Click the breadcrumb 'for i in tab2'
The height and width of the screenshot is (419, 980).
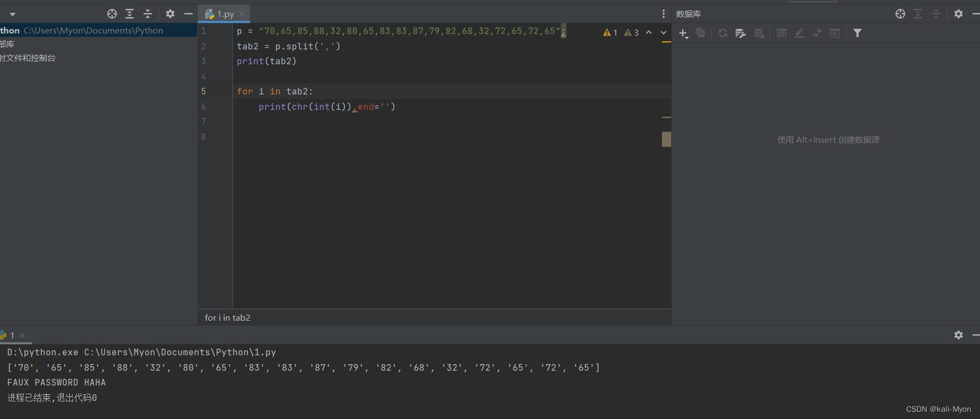[227, 317]
